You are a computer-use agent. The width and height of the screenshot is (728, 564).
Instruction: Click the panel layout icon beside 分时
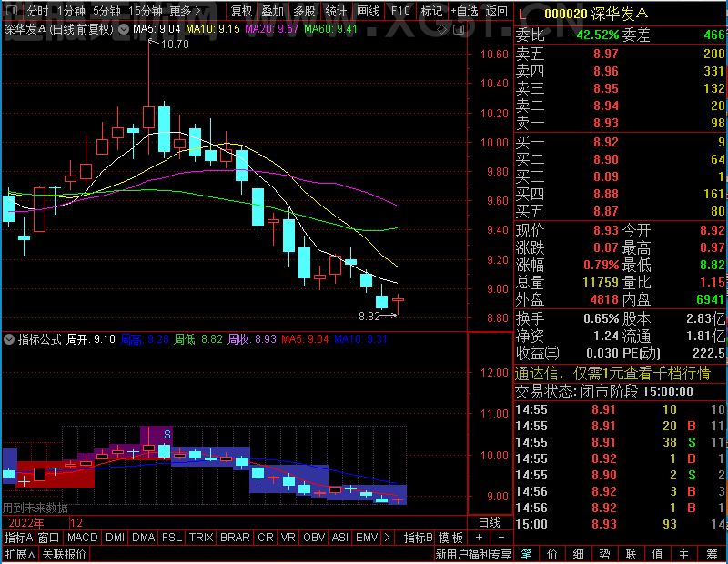[x=12, y=10]
